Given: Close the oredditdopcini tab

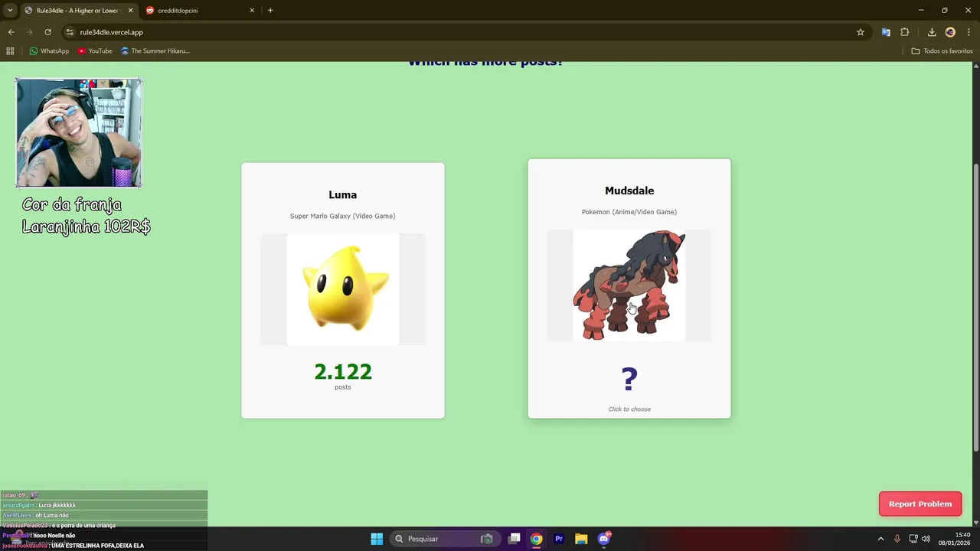Looking at the screenshot, I should tap(252, 11).
